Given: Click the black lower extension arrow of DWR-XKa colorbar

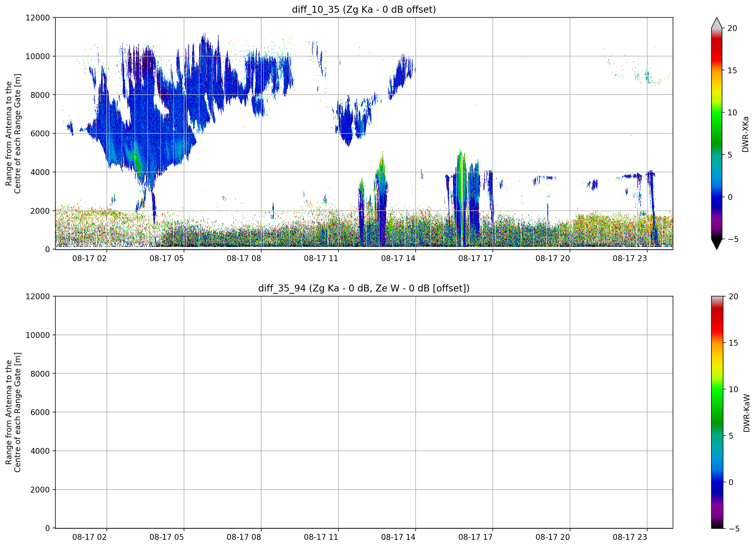Looking at the screenshot, I should tap(717, 244).
